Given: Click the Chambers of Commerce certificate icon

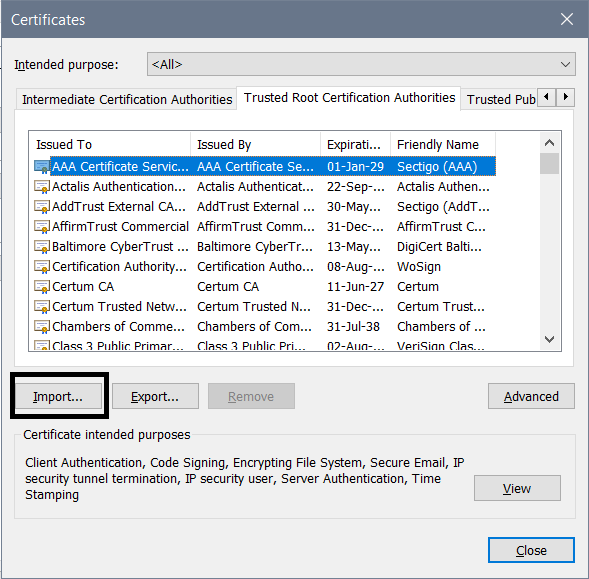Looking at the screenshot, I should coord(42,327).
